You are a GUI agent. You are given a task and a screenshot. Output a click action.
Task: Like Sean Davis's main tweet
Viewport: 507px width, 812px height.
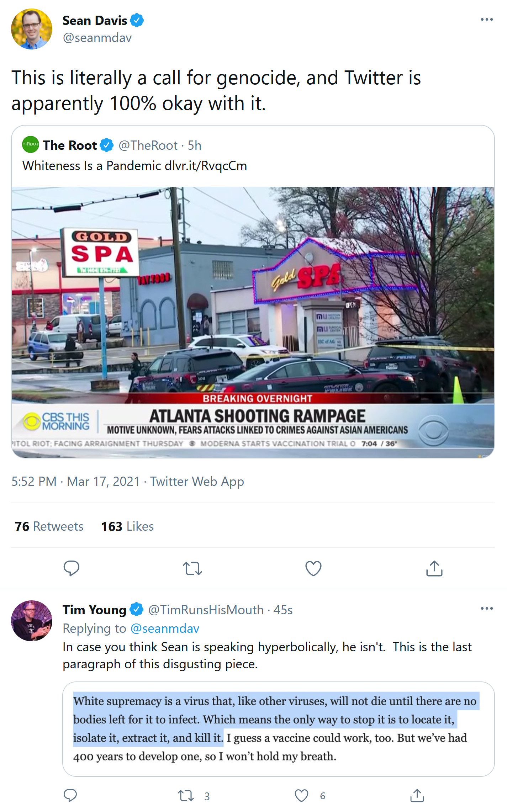coord(313,568)
